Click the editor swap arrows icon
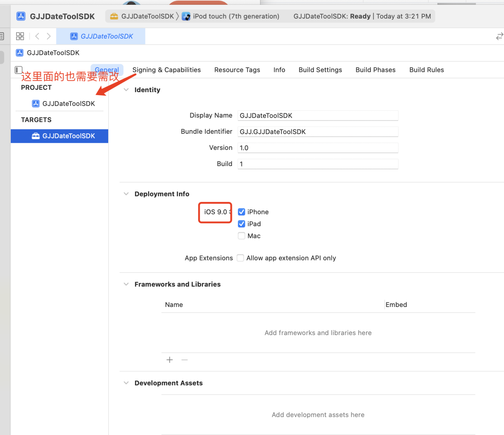This screenshot has height=435, width=504. [x=499, y=36]
